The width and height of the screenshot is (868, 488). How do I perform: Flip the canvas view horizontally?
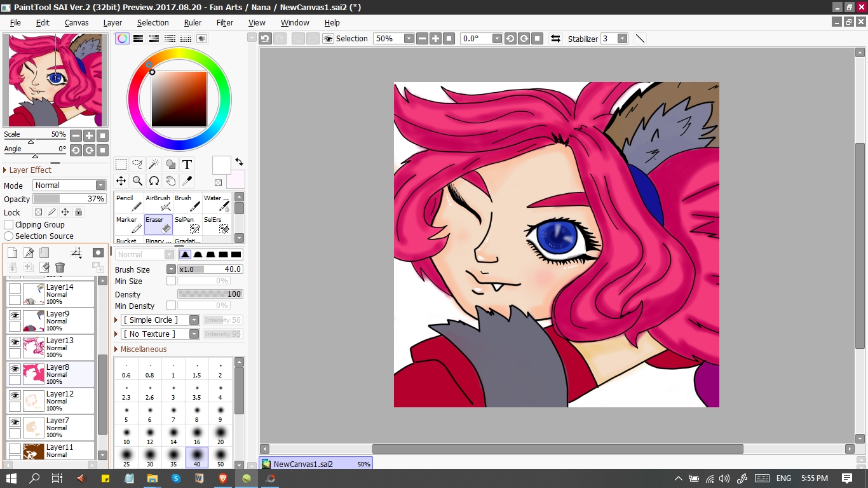[x=555, y=38]
